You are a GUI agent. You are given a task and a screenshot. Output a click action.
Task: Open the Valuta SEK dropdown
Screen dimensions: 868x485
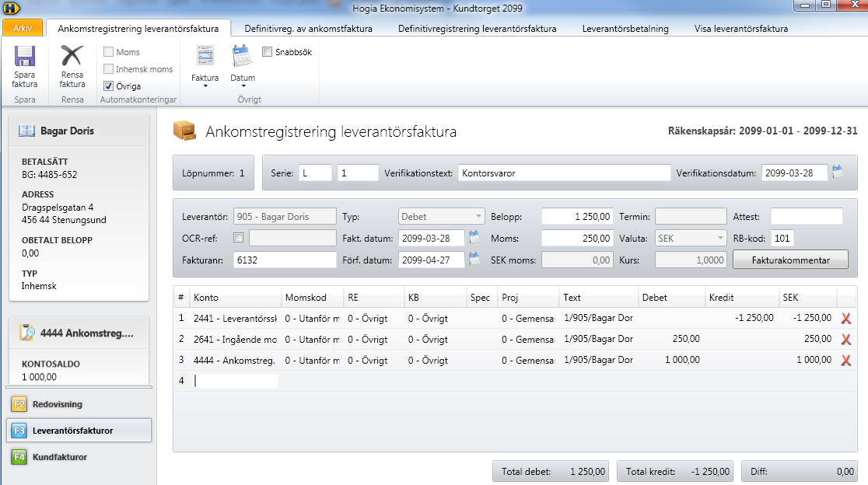[x=691, y=239]
